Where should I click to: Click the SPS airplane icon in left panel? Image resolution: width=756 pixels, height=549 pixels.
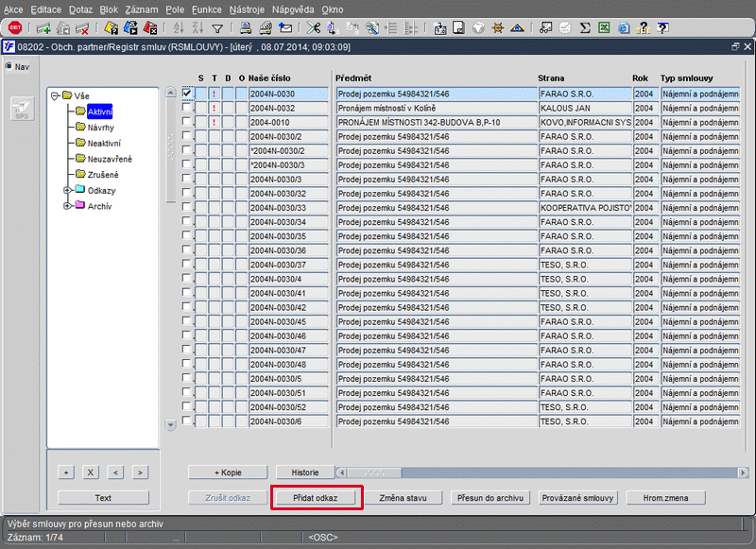pos(22,109)
